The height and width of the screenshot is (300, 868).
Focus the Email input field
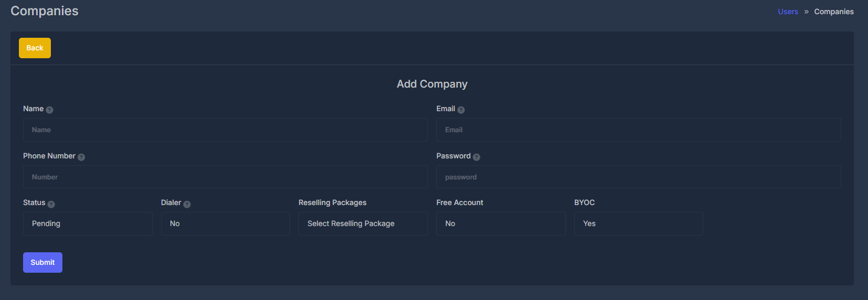click(639, 130)
